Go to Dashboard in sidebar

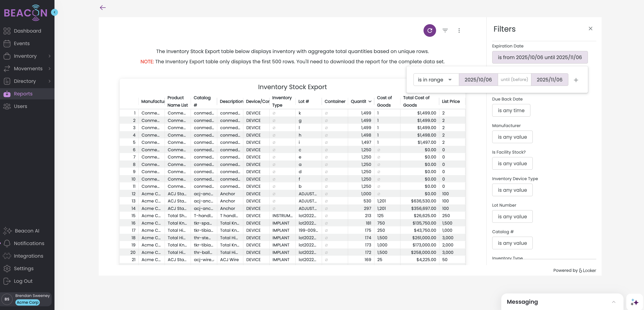pos(27,31)
